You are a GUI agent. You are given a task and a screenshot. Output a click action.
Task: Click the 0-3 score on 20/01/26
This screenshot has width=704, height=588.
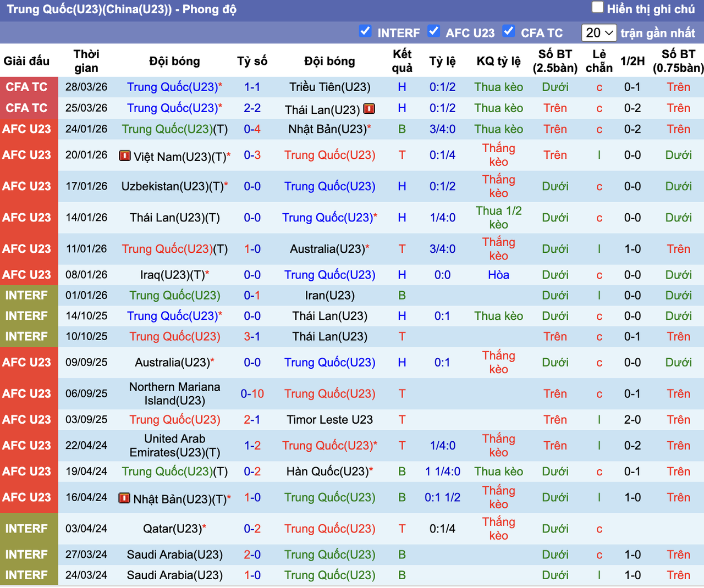[252, 156]
